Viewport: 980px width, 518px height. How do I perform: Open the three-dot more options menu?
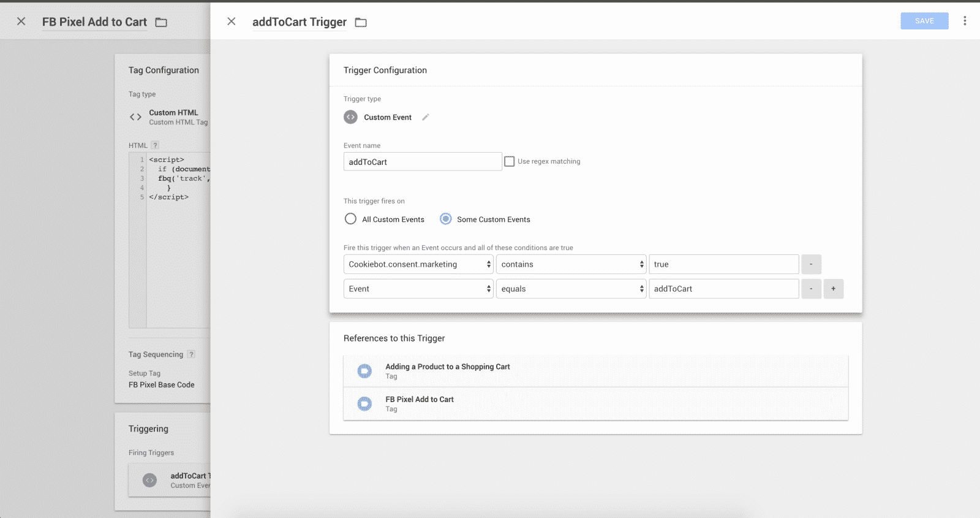(965, 21)
